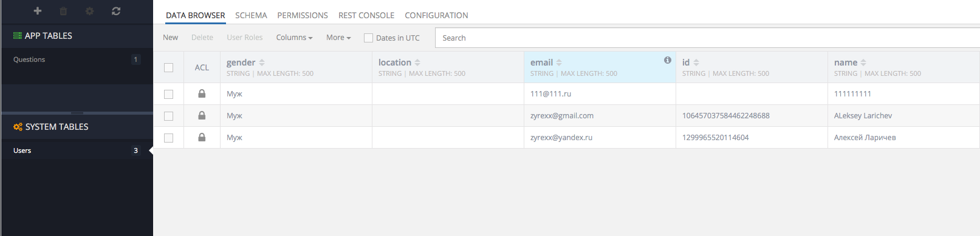
Task: Sort by the gender column arrows
Action: (262, 62)
